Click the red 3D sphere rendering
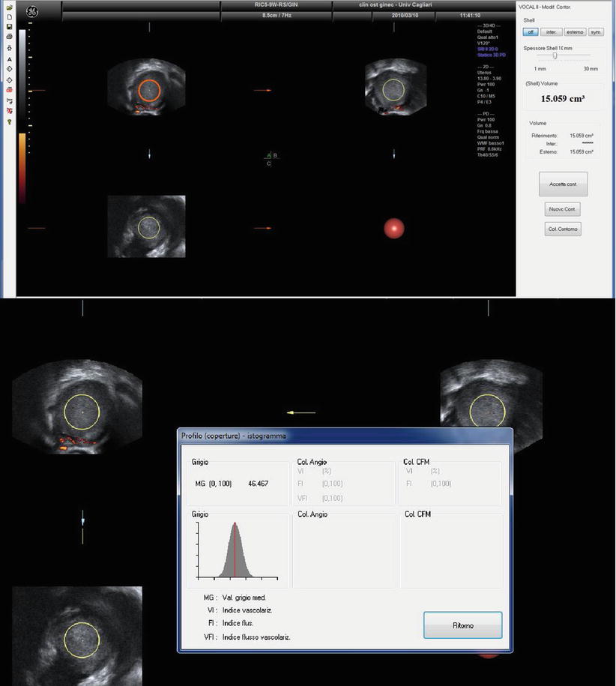 [394, 229]
